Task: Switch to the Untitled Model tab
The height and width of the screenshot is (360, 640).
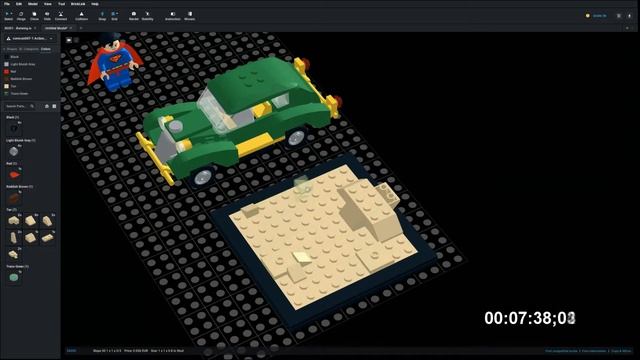Action: pos(56,28)
